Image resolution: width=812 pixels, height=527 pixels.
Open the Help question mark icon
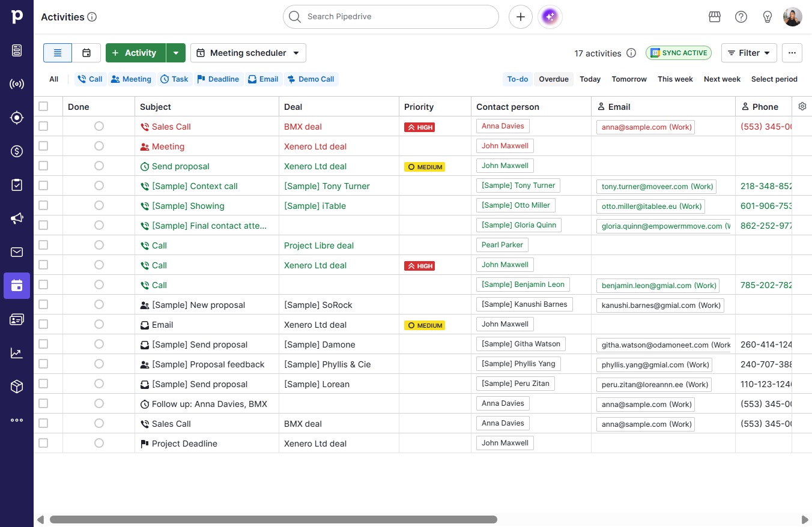pyautogui.click(x=741, y=17)
